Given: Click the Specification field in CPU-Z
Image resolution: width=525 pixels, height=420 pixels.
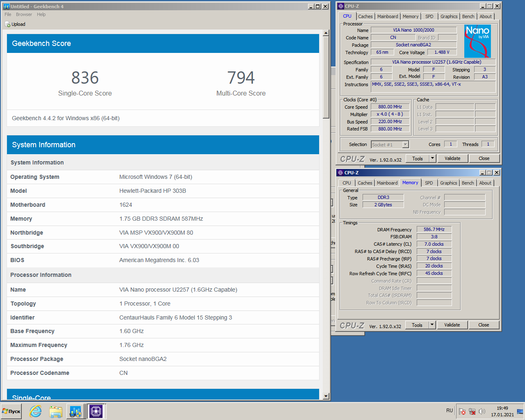Looking at the screenshot, I should tap(433, 62).
